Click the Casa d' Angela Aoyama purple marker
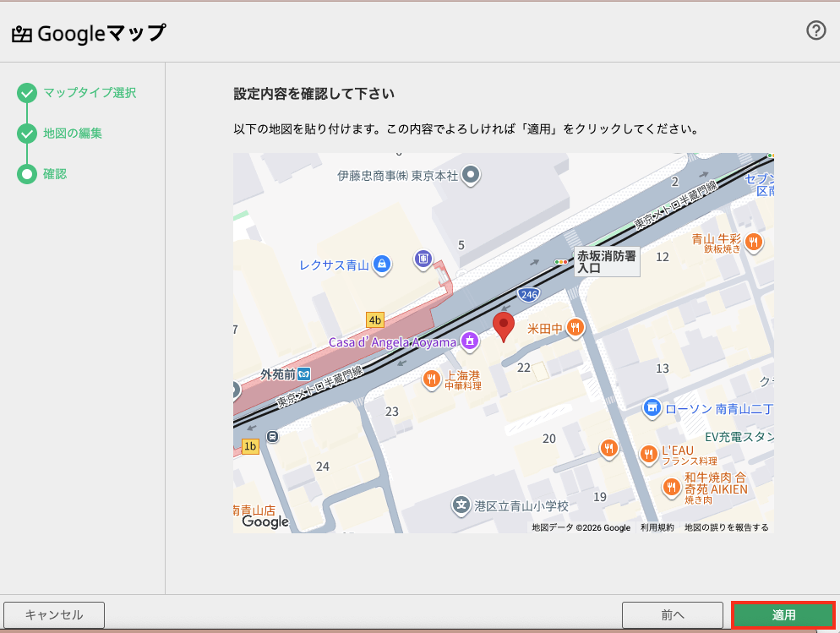This screenshot has height=633, width=840. pos(470,341)
